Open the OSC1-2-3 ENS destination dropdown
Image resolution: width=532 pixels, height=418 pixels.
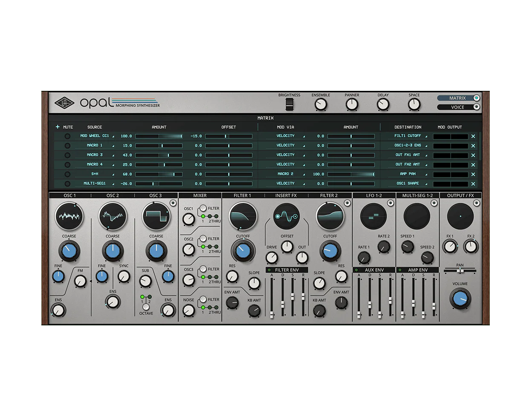click(408, 145)
